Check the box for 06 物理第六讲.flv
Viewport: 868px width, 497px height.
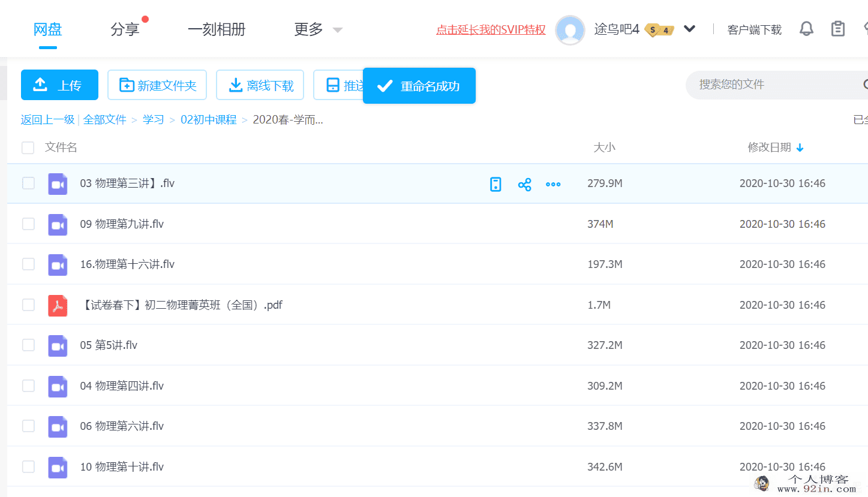tap(28, 426)
